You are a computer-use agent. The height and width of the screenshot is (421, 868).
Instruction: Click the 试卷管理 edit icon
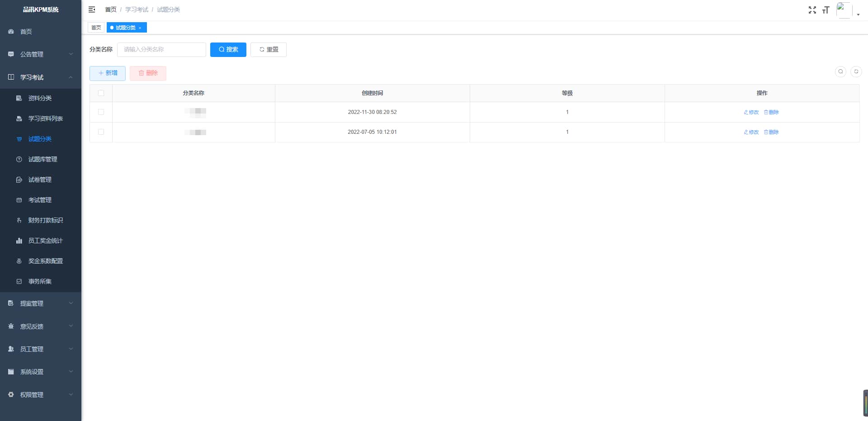tap(19, 180)
